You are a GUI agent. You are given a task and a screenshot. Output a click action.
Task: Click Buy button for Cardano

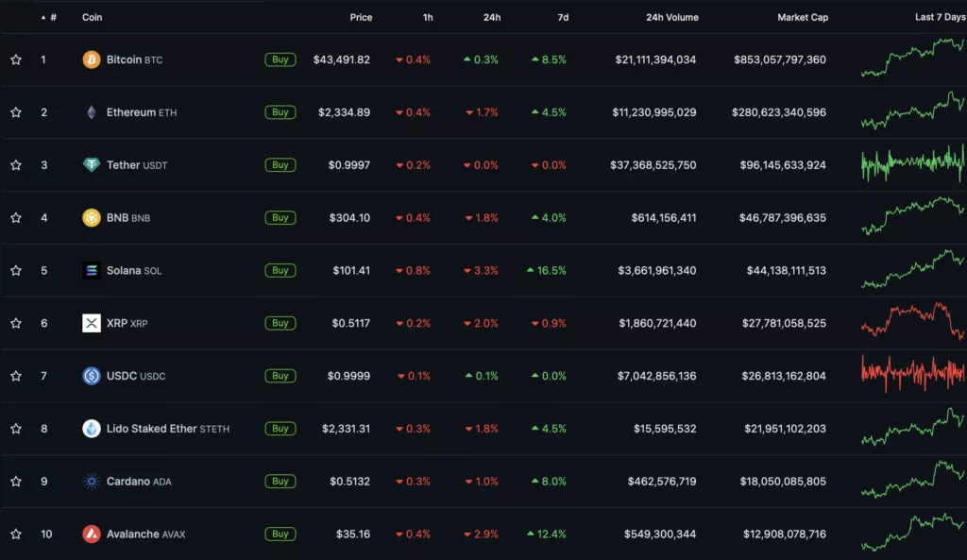point(280,481)
